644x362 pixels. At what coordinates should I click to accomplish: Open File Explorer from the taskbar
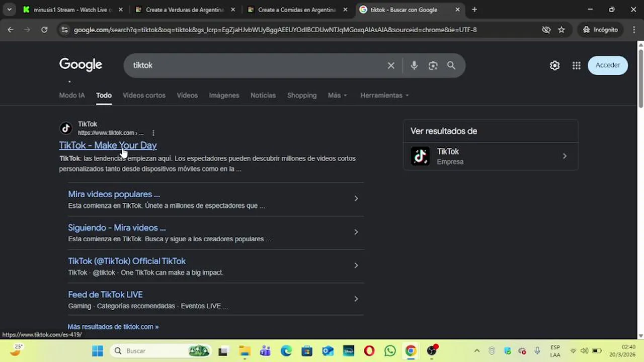[x=245, y=350]
